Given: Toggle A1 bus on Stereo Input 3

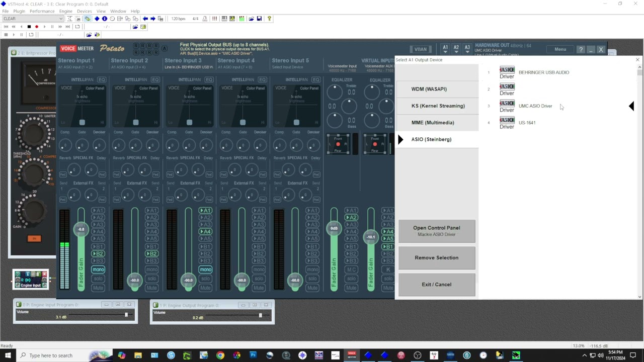Looking at the screenshot, I should point(205,211).
